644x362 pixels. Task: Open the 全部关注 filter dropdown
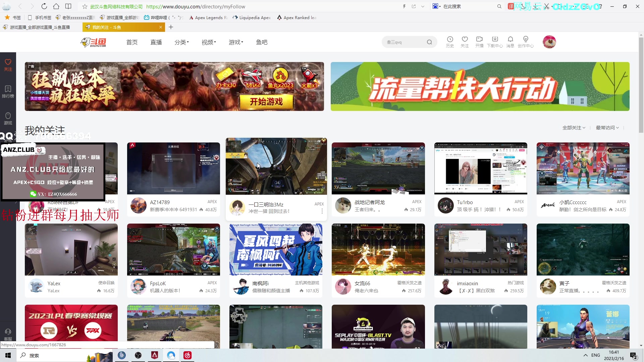[574, 128]
